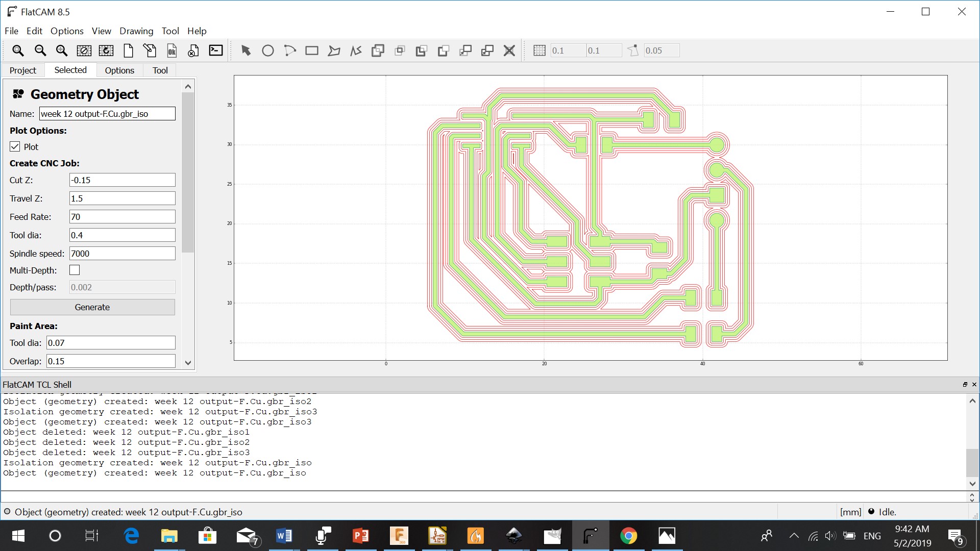This screenshot has height=551, width=980.
Task: Select the arrow pointer tool
Action: (246, 51)
